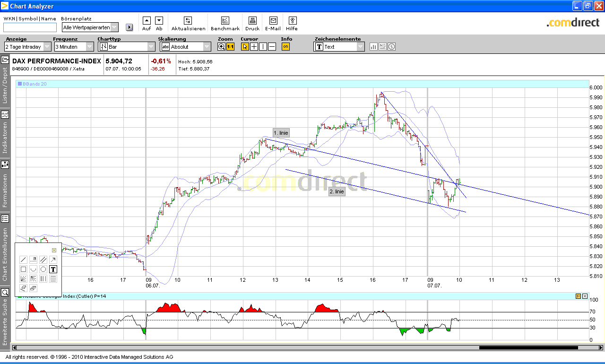Click the comdirect logo
This screenshot has width=605, height=364.
click(573, 22)
